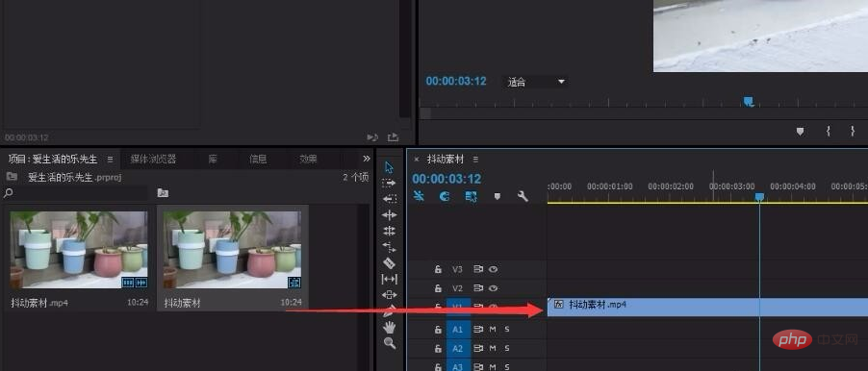Click the magnifier icon in project search

9,193
